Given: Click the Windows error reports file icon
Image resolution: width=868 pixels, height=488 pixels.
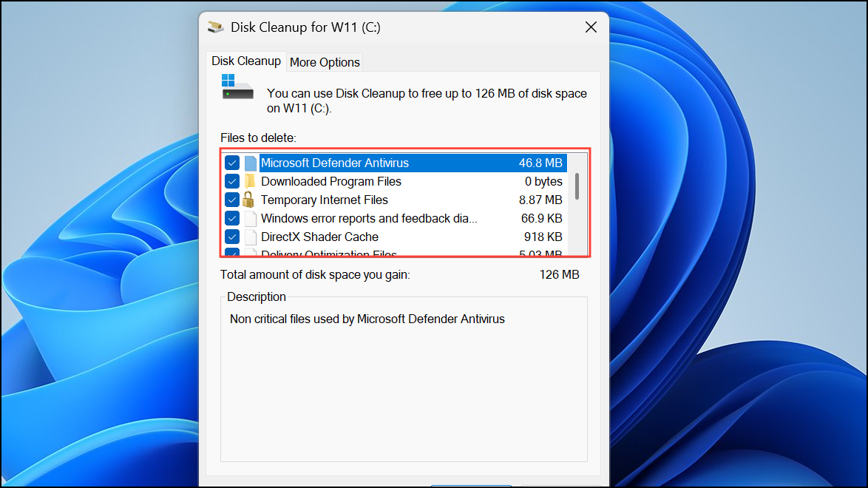Looking at the screenshot, I should [x=250, y=218].
